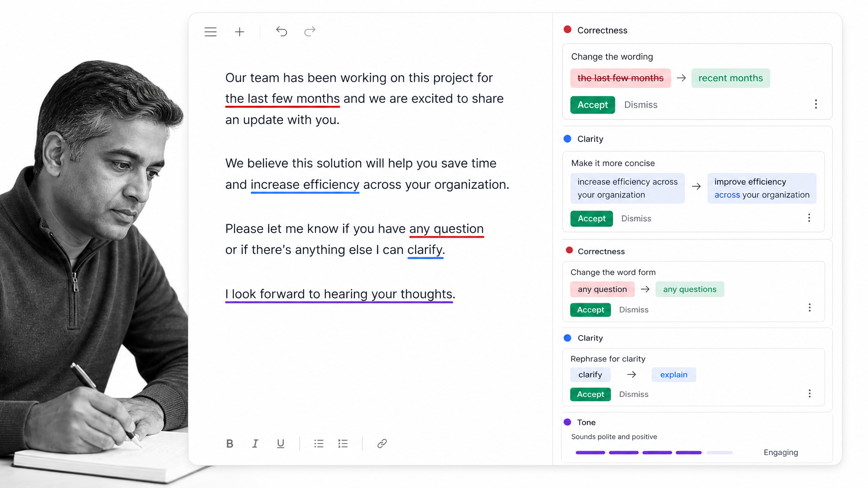The width and height of the screenshot is (868, 488).
Task: Dismiss the 'explain' clarity suggestion
Action: pyautogui.click(x=634, y=394)
